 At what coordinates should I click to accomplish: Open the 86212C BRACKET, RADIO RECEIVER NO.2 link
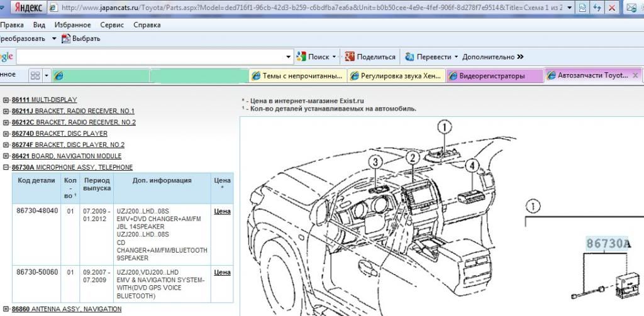point(74,123)
